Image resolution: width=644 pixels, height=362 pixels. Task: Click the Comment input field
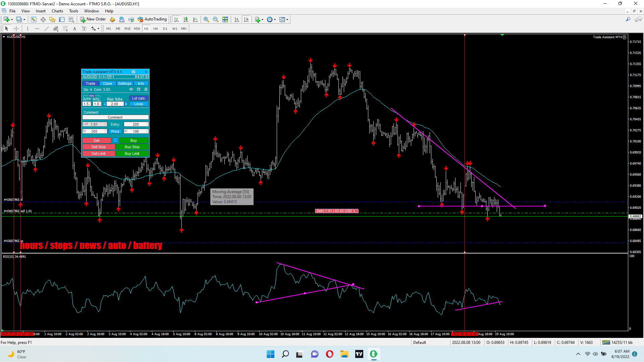pyautogui.click(x=115, y=117)
